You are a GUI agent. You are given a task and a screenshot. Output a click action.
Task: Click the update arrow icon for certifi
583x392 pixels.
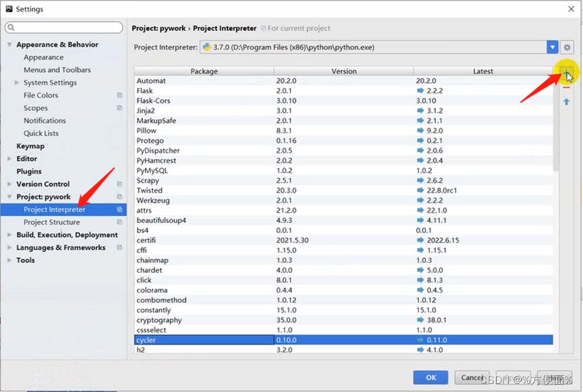pos(420,240)
